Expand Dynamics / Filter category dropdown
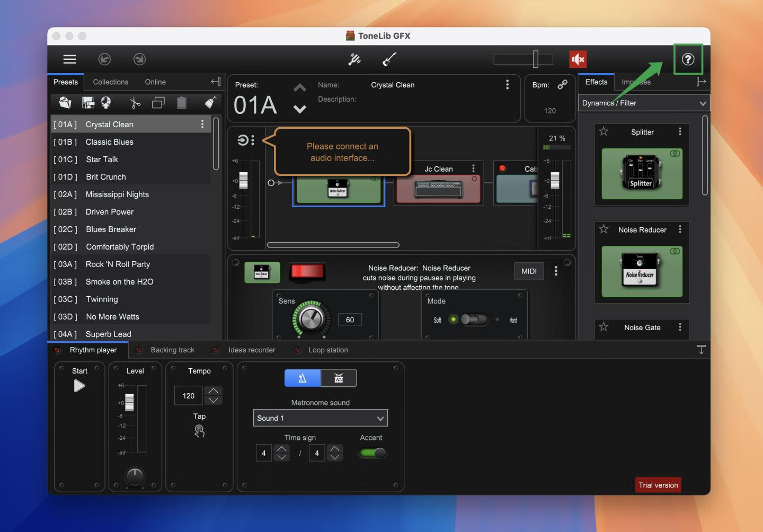Viewport: 763px width, 532px height. click(644, 103)
